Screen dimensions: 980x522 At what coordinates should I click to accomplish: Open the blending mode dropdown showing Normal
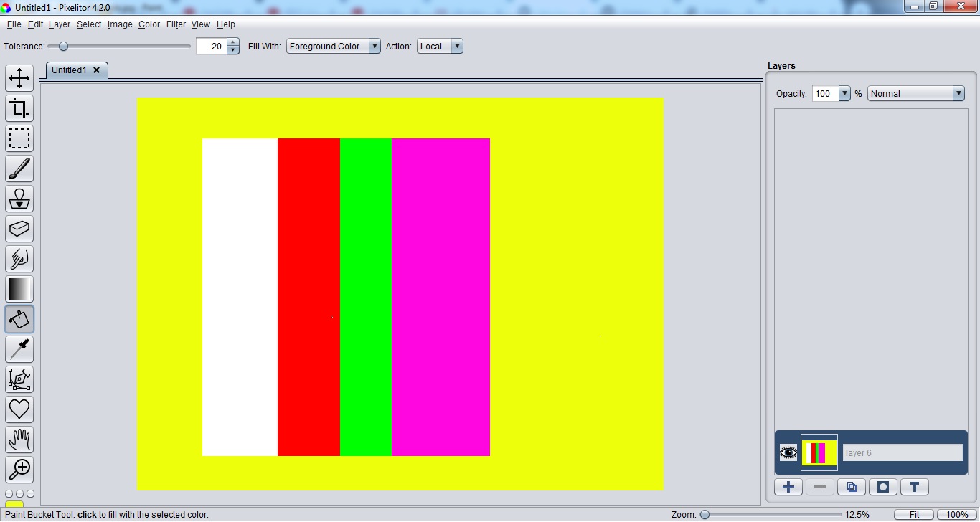pyautogui.click(x=916, y=93)
